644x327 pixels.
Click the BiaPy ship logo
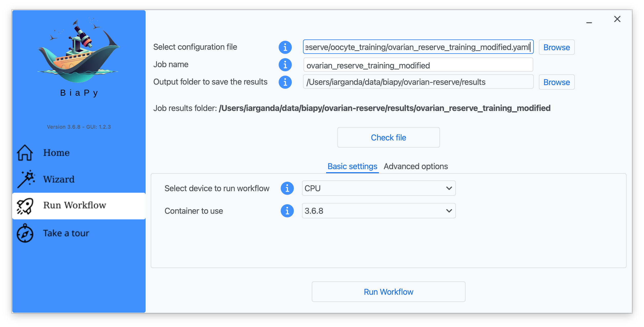point(79,50)
